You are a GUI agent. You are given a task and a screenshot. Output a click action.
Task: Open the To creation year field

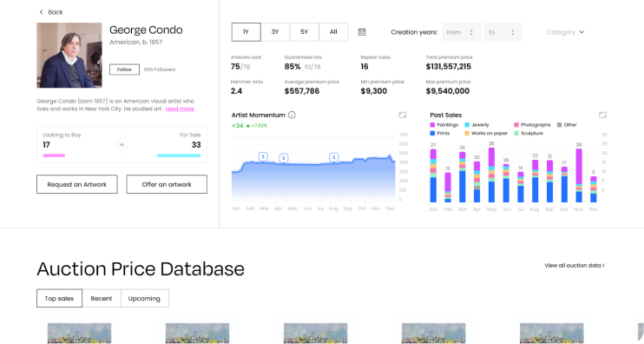503,32
